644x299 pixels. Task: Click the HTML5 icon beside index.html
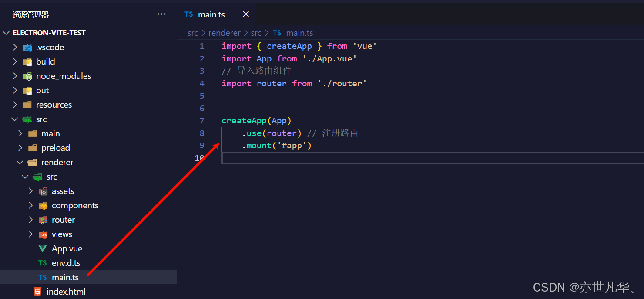[38, 292]
